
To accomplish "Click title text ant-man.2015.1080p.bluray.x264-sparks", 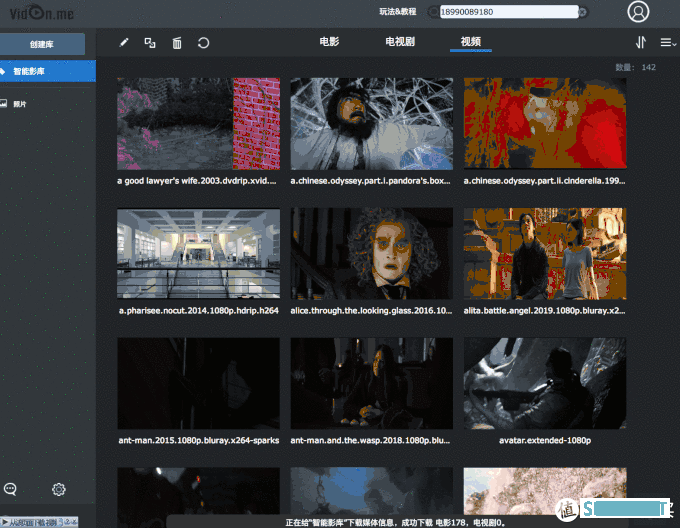I will tap(199, 440).
